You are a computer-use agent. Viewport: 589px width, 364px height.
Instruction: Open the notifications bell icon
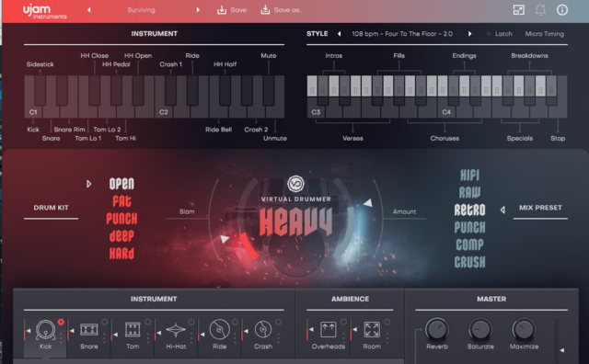[540, 10]
